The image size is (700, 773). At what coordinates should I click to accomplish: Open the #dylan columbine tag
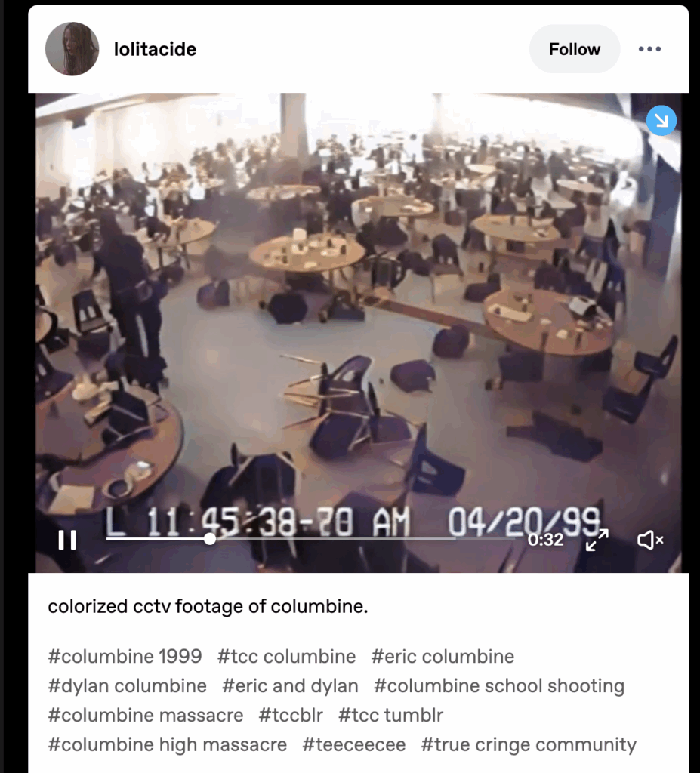click(128, 685)
